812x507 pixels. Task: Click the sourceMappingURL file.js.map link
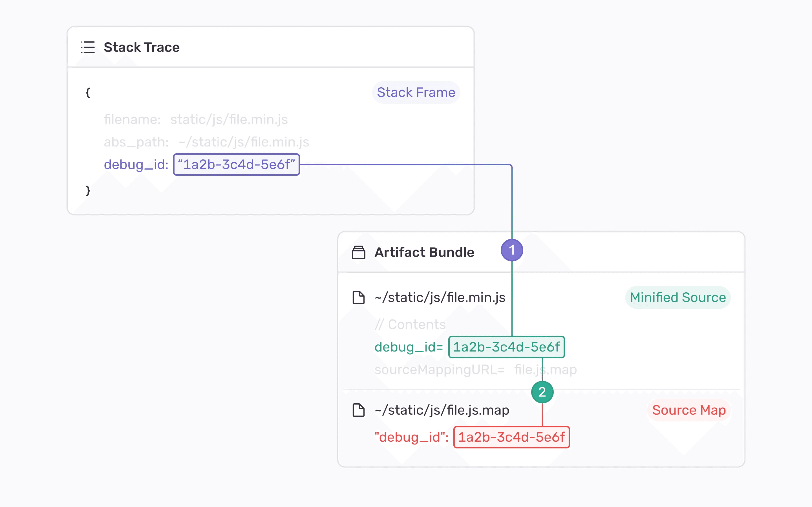[545, 370]
